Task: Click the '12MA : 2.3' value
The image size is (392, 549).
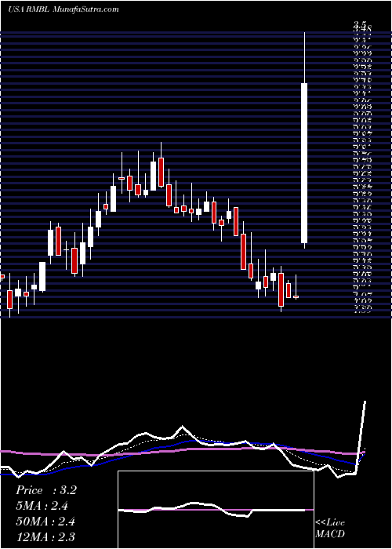Action: 45,536
